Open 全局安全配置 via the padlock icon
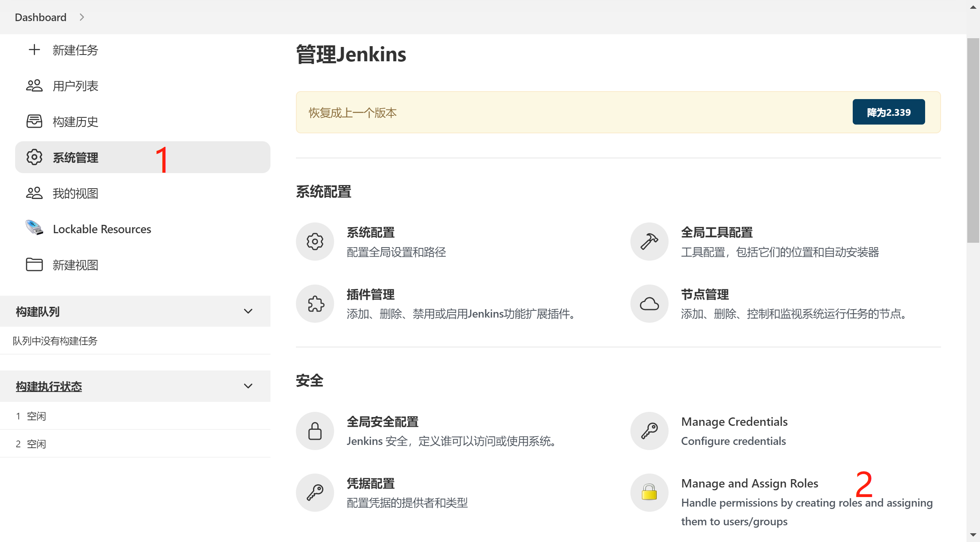 point(315,431)
